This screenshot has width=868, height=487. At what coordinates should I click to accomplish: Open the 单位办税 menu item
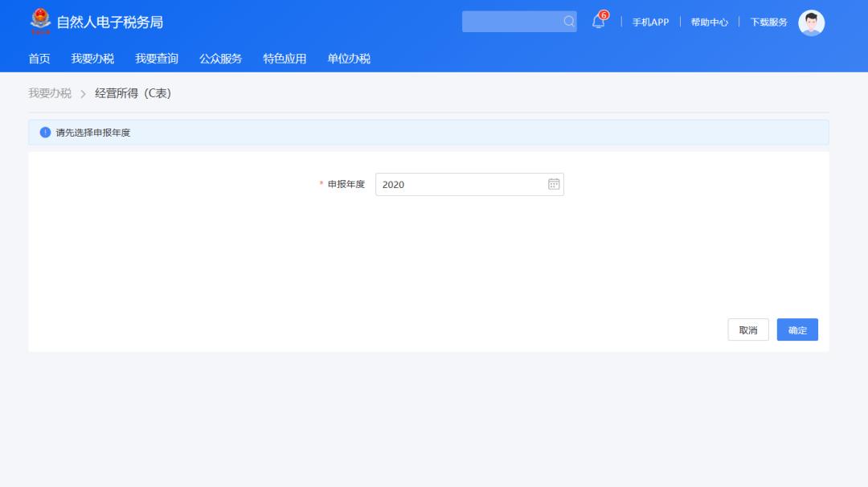[348, 58]
